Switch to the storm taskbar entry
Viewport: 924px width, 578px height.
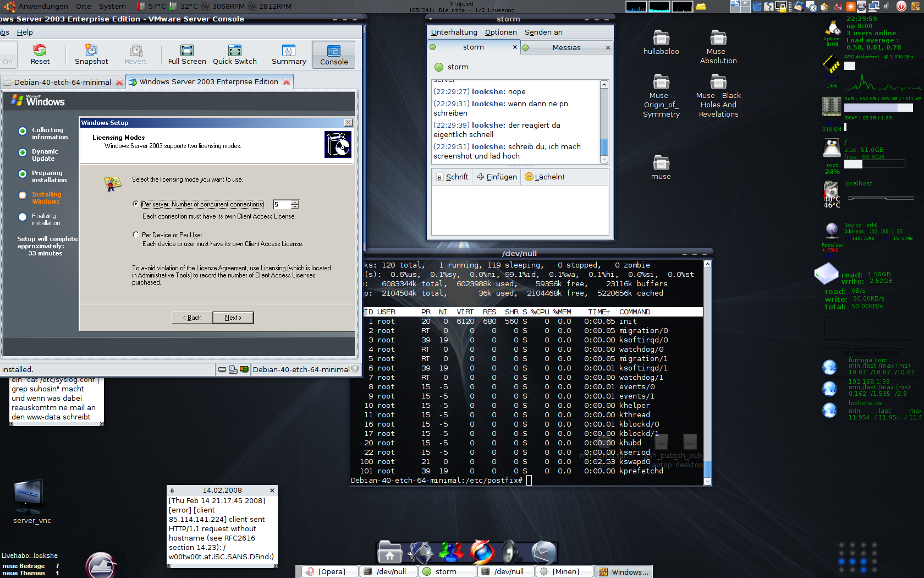pyautogui.click(x=446, y=571)
